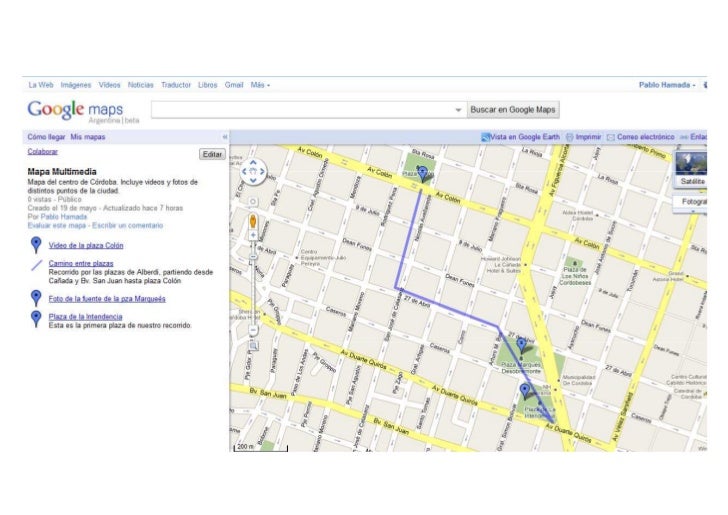Screen dimensions: 728x515
Task: Pan the map right with the arrow control
Action: click(x=262, y=171)
